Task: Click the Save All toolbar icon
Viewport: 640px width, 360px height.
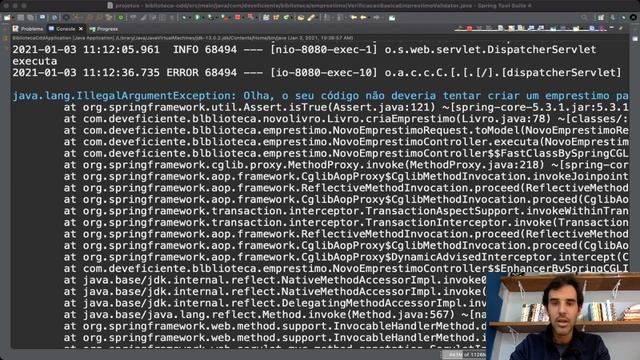Action: click(x=30, y=18)
